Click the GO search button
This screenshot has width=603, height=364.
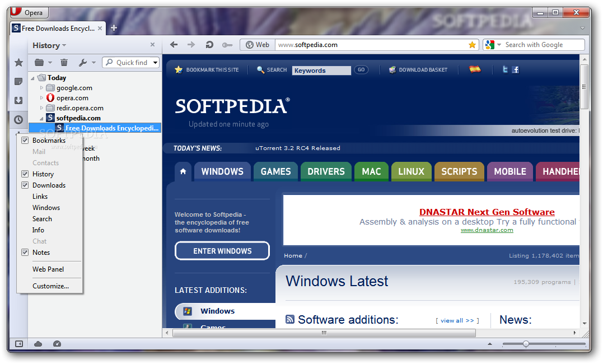point(361,69)
